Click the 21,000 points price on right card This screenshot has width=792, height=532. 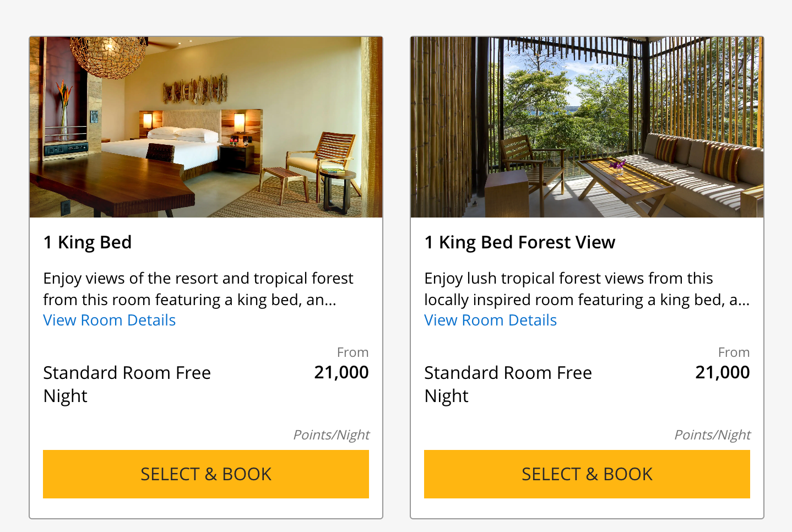click(x=723, y=373)
